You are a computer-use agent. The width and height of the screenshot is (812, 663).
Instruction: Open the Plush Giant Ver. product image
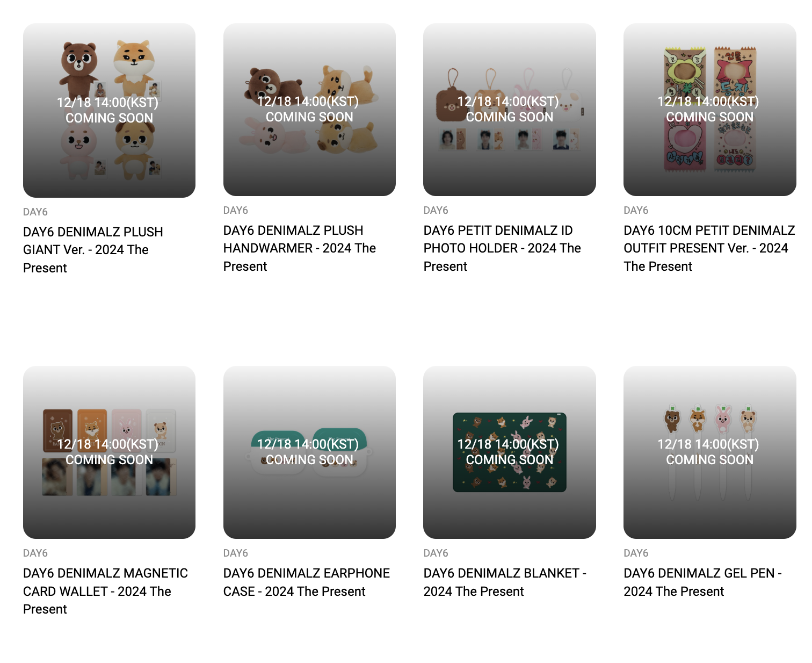pos(109,110)
